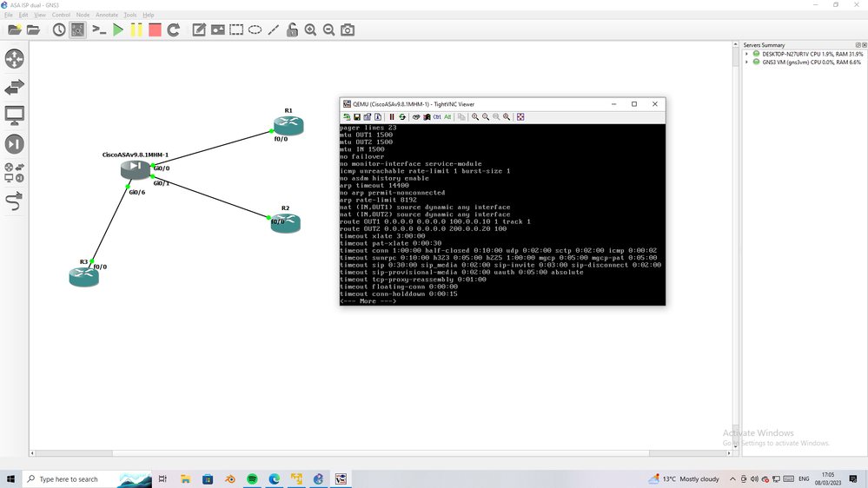Image resolution: width=868 pixels, height=488 pixels.
Task: Start all nodes with green play
Action: [x=118, y=30]
